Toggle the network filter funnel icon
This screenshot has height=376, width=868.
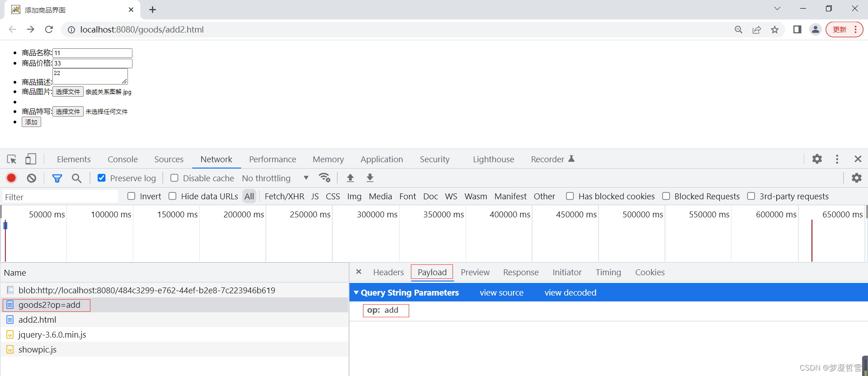point(57,178)
